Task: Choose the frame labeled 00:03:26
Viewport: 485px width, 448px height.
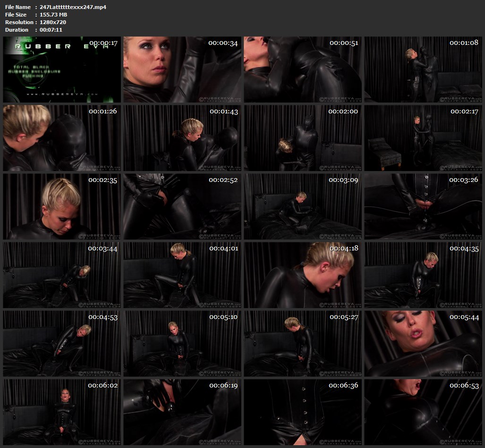Action: tap(423, 207)
